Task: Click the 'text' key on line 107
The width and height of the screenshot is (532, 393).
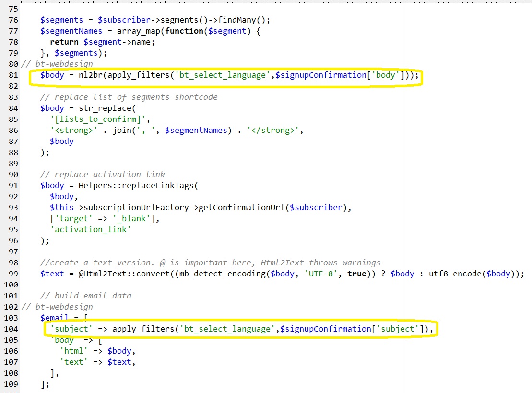Action: click(73, 362)
